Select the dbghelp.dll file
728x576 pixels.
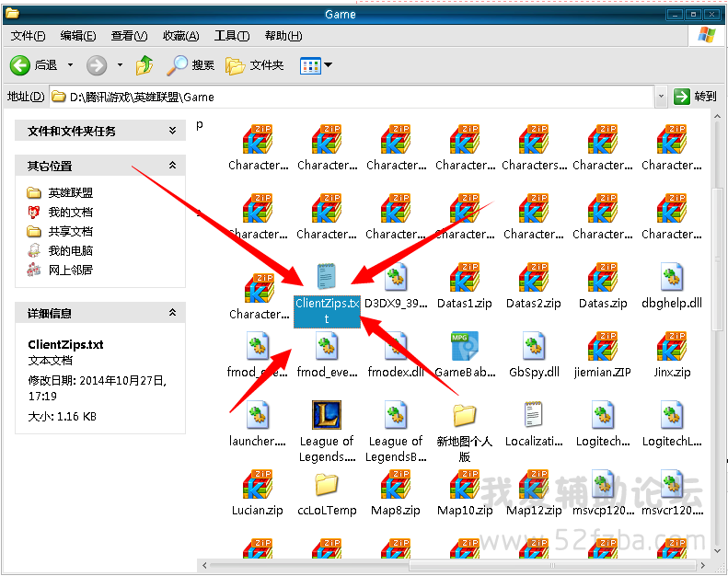tap(671, 286)
